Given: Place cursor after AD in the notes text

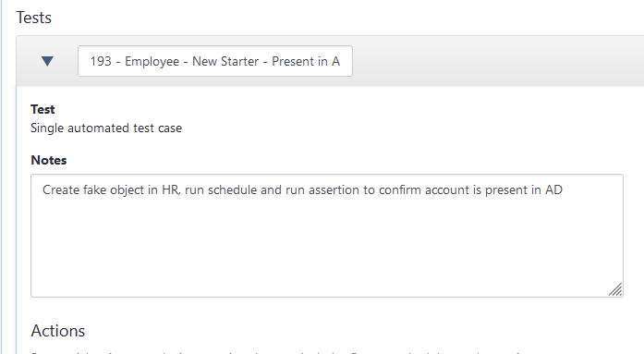Looking at the screenshot, I should (x=563, y=189).
